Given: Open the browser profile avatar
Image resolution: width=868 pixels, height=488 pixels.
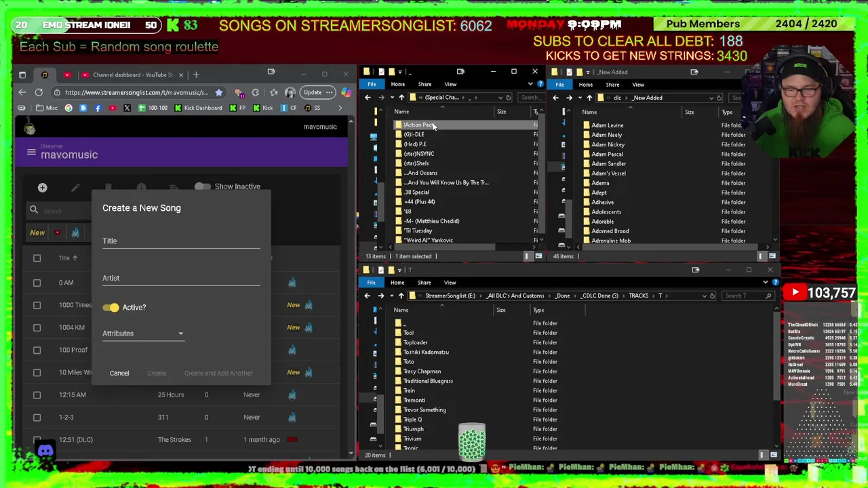Looking at the screenshot, I should pyautogui.click(x=290, y=92).
